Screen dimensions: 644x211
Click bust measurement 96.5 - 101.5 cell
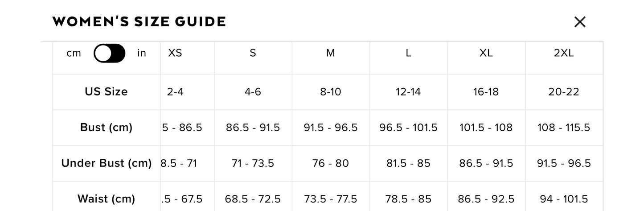coord(408,127)
